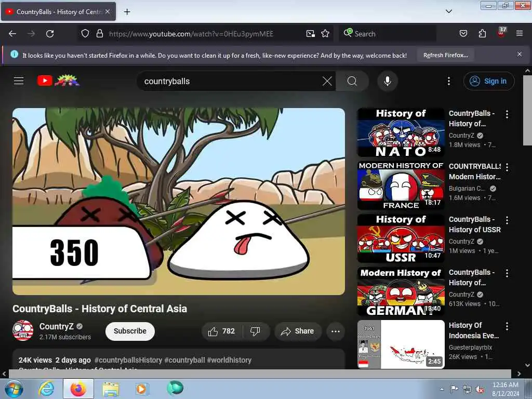Open the tracking protection shield icon
The width and height of the screenshot is (532, 399).
tap(85, 33)
